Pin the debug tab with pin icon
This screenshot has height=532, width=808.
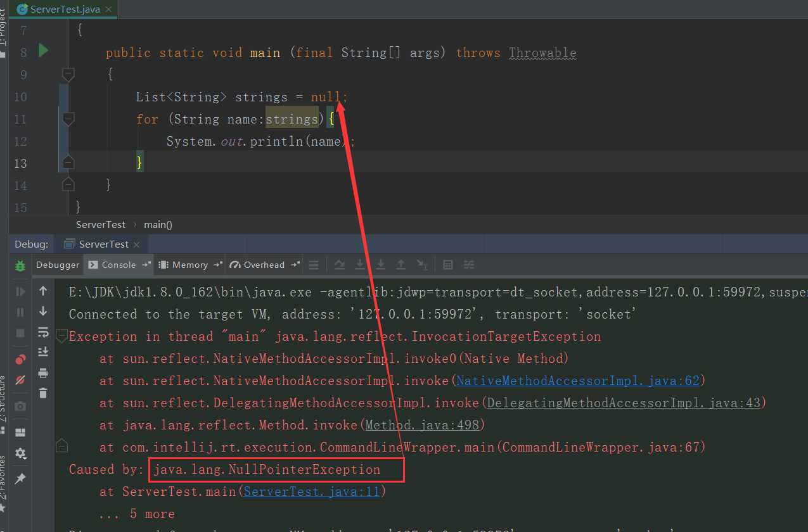(20, 478)
